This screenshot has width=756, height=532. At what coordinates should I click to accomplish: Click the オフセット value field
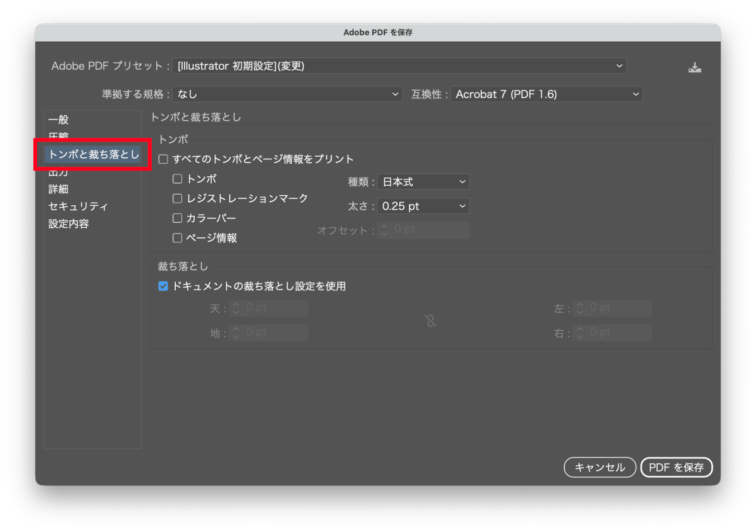(x=431, y=230)
